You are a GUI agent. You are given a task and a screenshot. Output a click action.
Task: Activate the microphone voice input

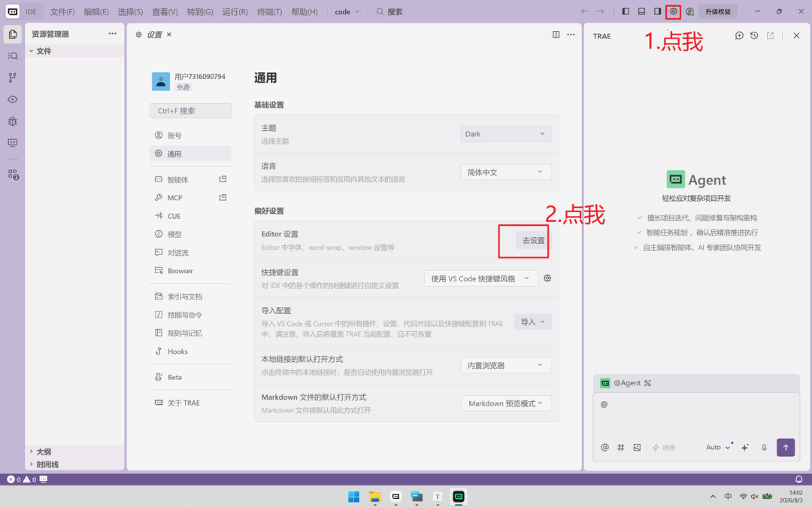764,447
